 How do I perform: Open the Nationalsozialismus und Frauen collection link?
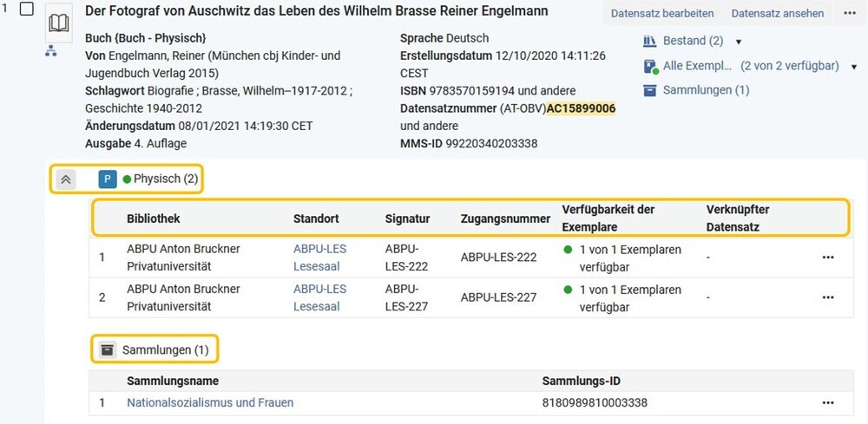pyautogui.click(x=210, y=403)
